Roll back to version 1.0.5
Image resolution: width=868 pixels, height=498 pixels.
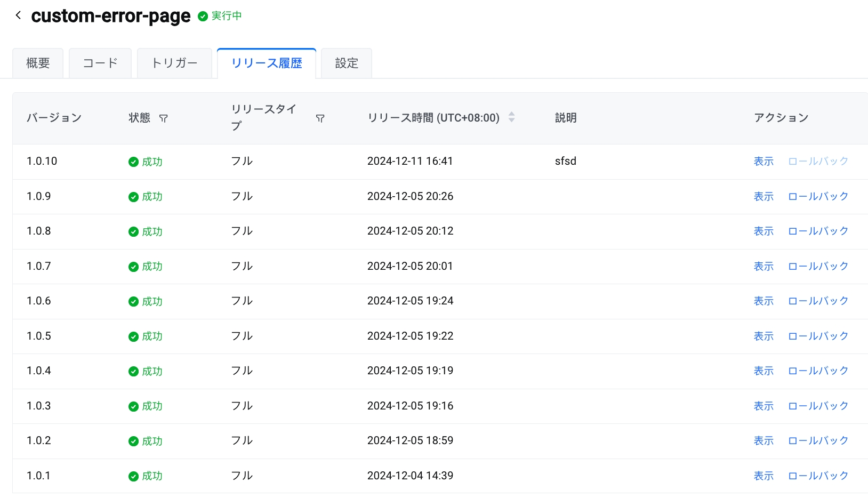pos(818,336)
